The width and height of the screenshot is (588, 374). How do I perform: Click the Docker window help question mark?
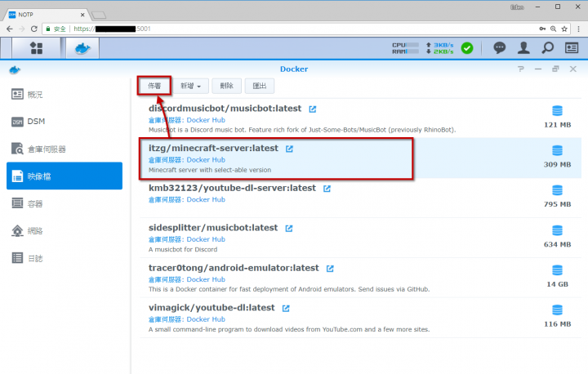coord(521,69)
